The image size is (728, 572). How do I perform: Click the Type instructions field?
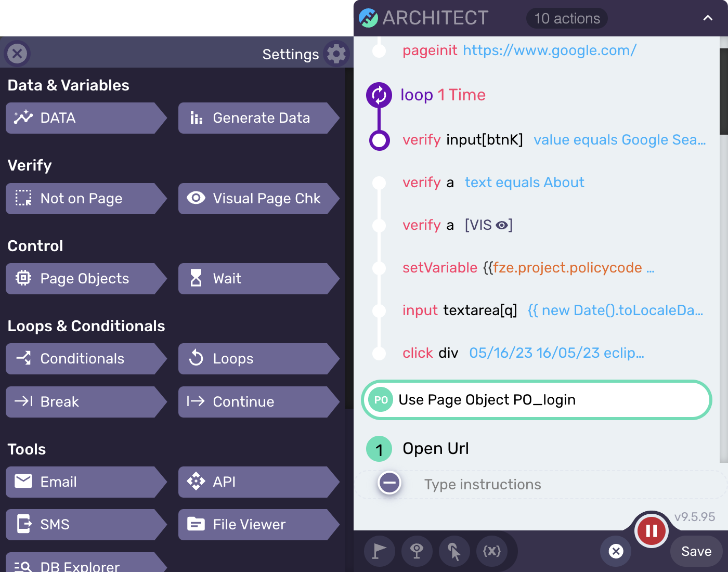coord(483,484)
